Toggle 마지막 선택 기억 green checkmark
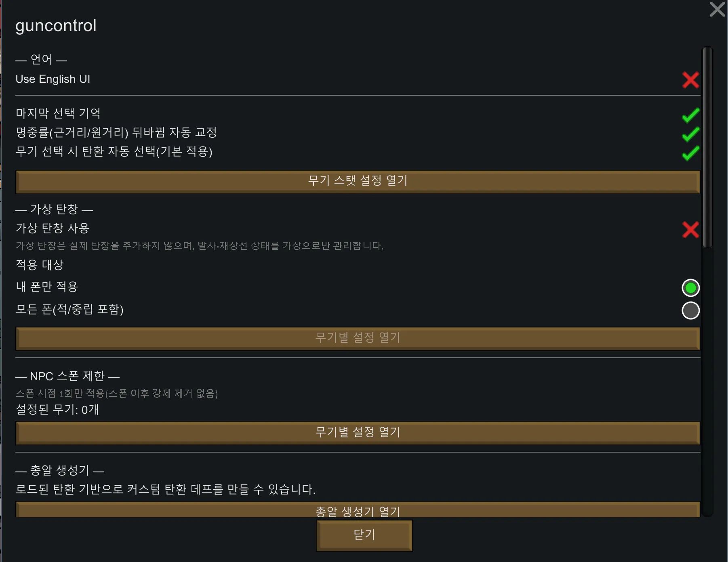 pyautogui.click(x=690, y=115)
